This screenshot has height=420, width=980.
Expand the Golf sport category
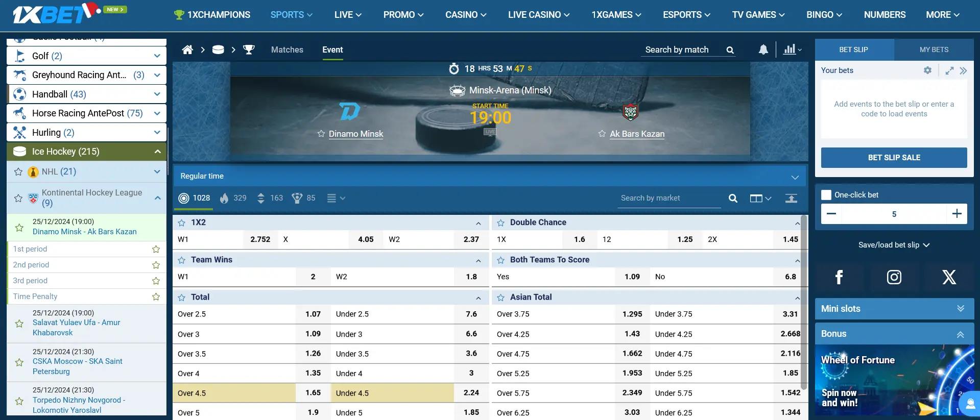click(157, 56)
